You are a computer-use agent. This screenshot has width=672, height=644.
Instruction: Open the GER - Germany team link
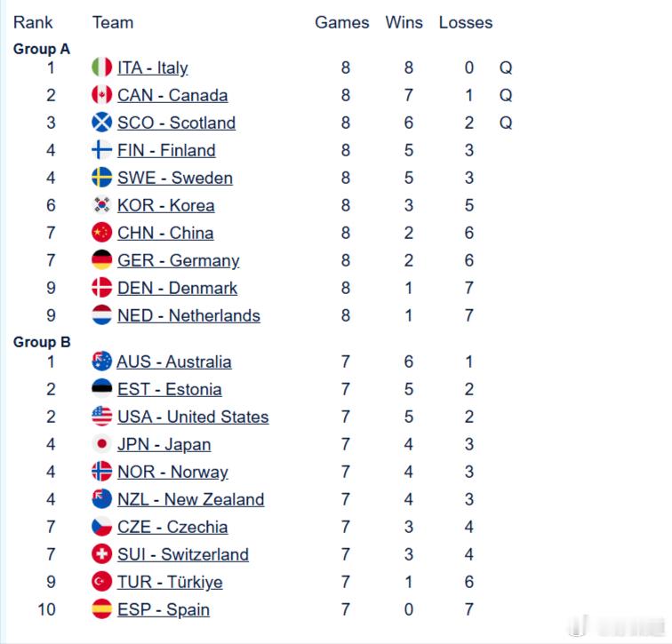pyautogui.click(x=179, y=261)
